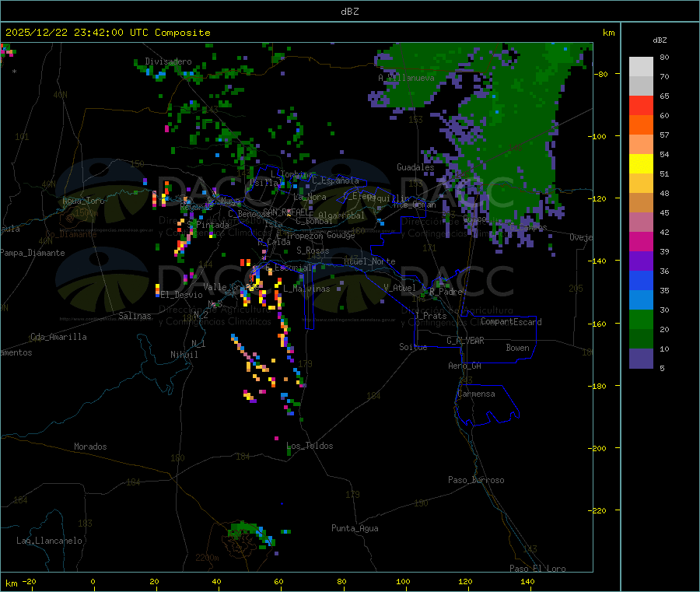Image resolution: width=700 pixels, height=592 pixels.
Task: Click the 'Punta_Agua' place label
Action: point(355,528)
